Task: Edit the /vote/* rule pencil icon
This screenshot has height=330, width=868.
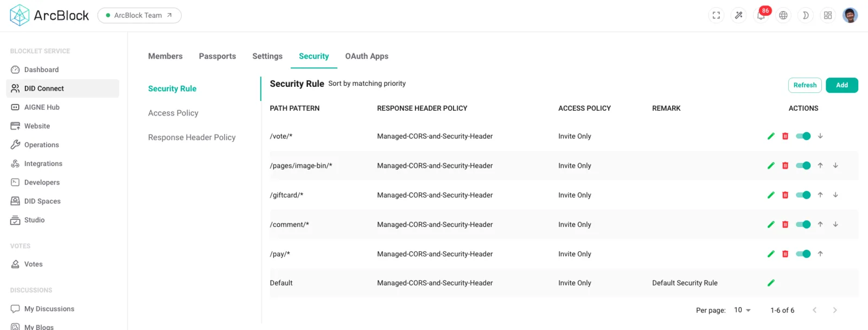Action: pyautogui.click(x=771, y=136)
